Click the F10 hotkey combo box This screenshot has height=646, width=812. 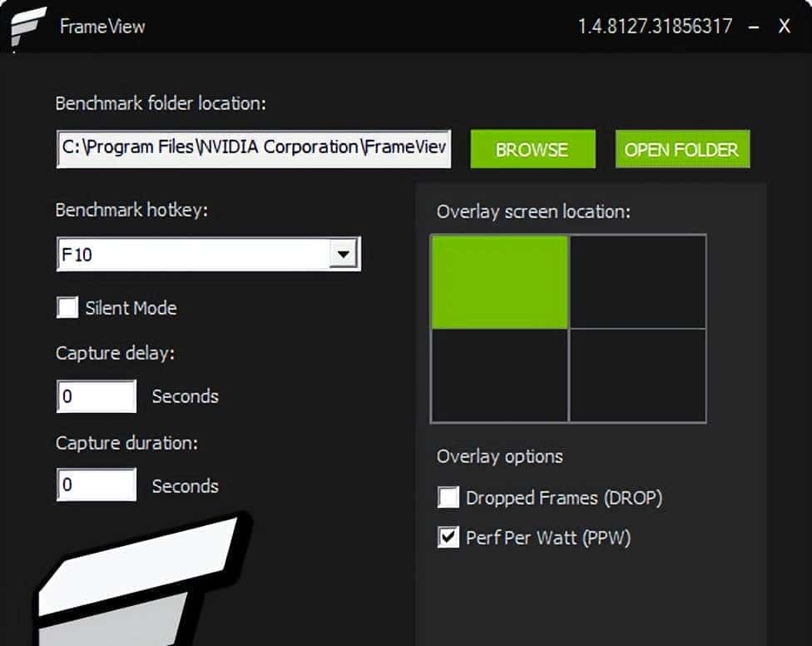(x=191, y=253)
